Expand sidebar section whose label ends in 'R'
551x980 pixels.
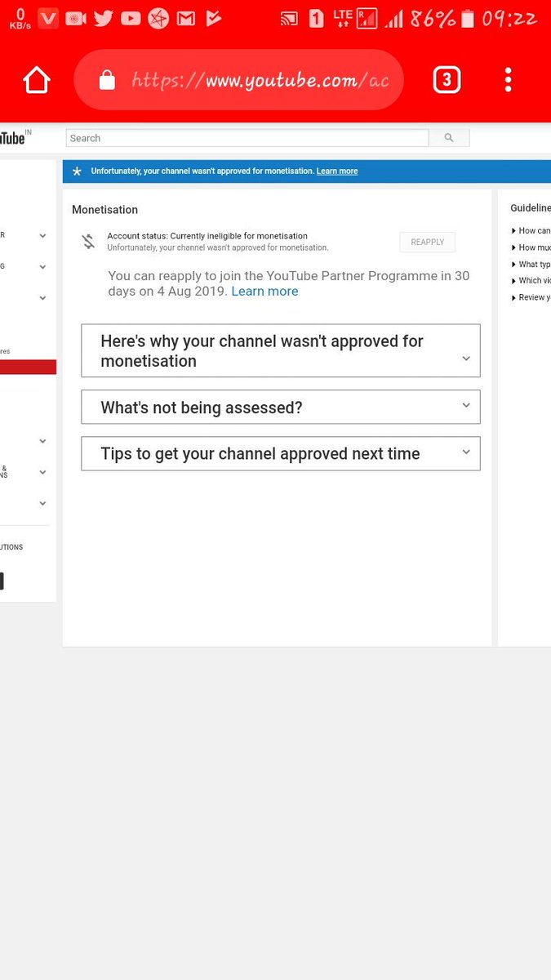tap(42, 235)
